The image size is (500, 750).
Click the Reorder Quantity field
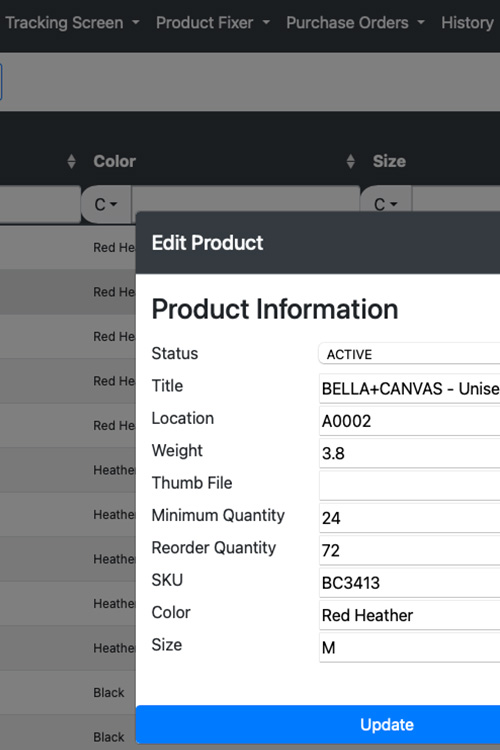(x=410, y=550)
